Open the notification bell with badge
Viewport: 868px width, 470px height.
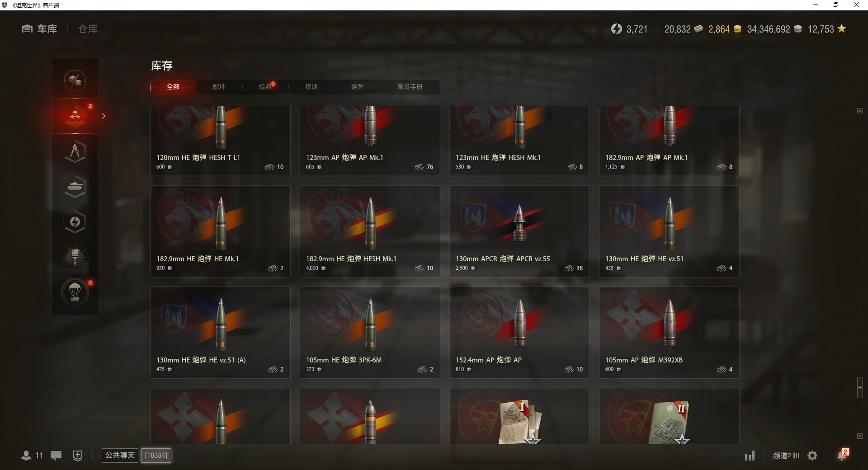pyautogui.click(x=842, y=455)
